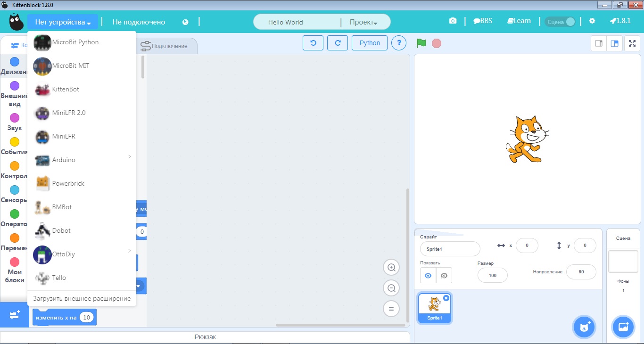This screenshot has height=344, width=644.
Task: Stop the program with the red octagon
Action: pos(437,43)
